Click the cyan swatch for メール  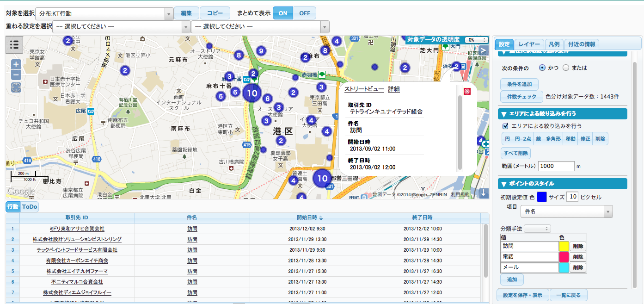point(564,267)
